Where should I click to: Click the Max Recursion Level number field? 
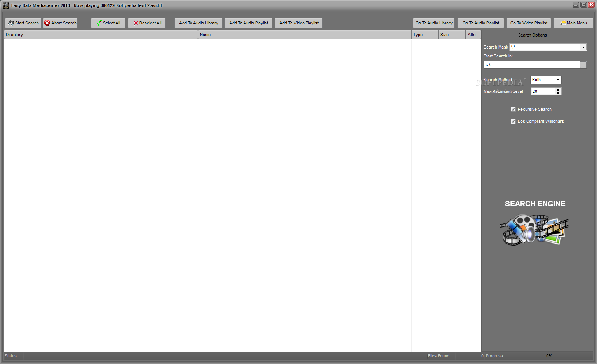coord(543,91)
